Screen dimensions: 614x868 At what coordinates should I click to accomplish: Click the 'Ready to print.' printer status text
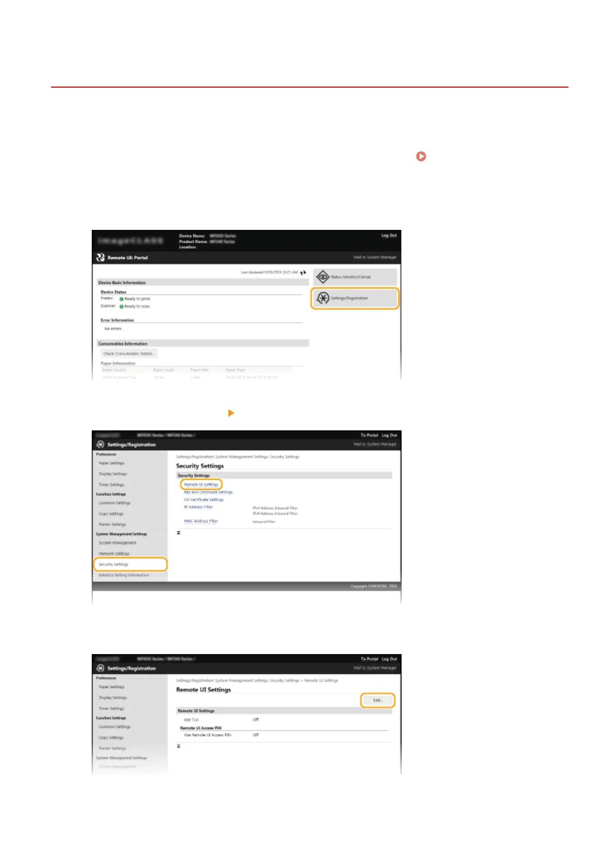(138, 299)
